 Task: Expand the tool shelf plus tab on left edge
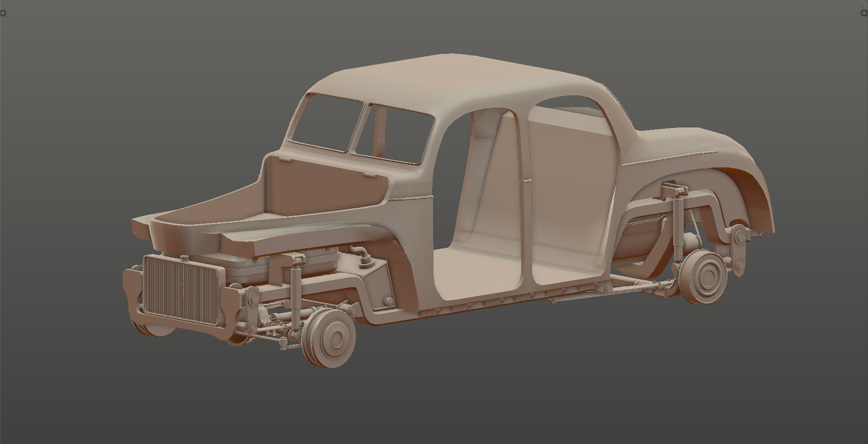(3, 13)
